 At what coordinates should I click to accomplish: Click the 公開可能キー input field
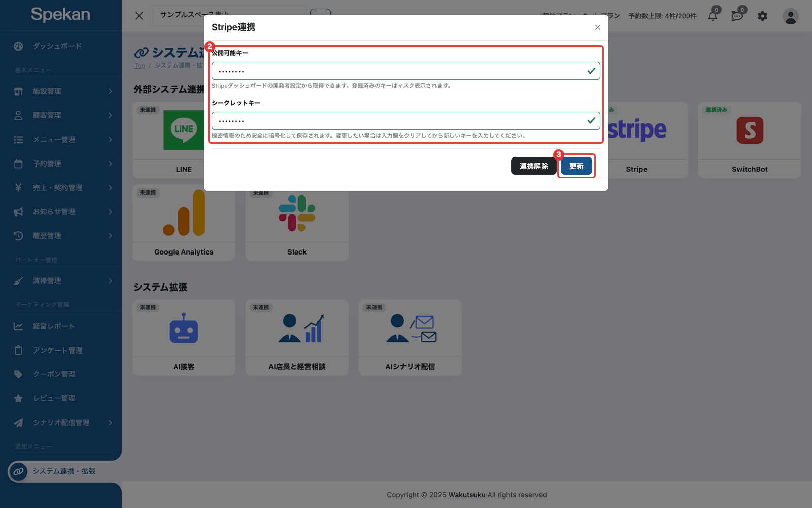tap(406, 71)
